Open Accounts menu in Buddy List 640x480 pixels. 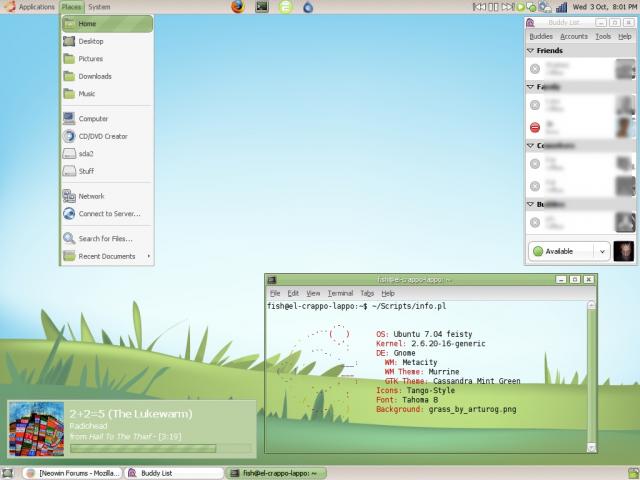574,36
